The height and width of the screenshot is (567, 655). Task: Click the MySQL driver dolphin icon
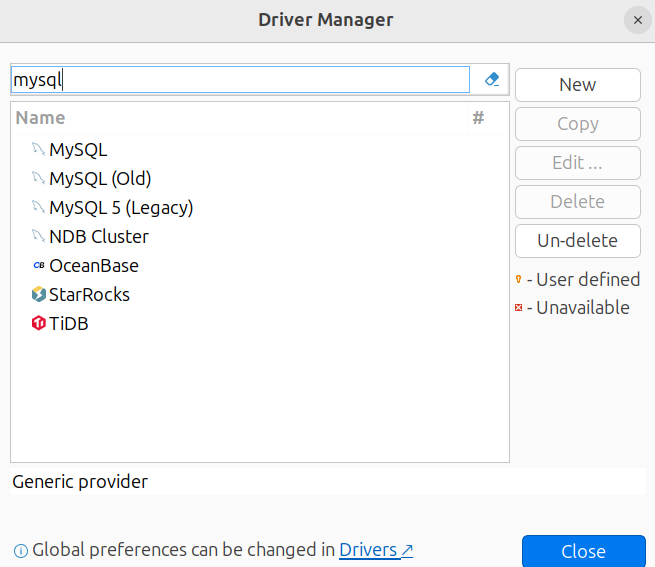click(x=39, y=150)
